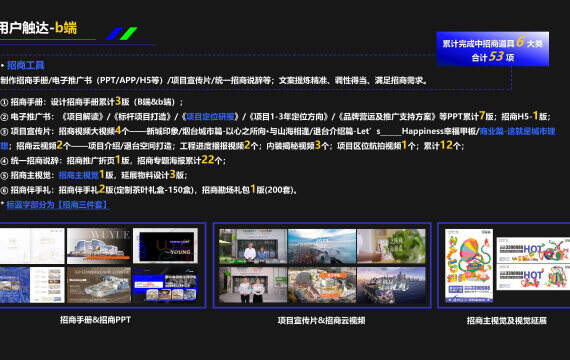Open thumbnail of two people in white shirts
The height and width of the screenshot is (360, 570).
pyautogui.click(x=253, y=285)
